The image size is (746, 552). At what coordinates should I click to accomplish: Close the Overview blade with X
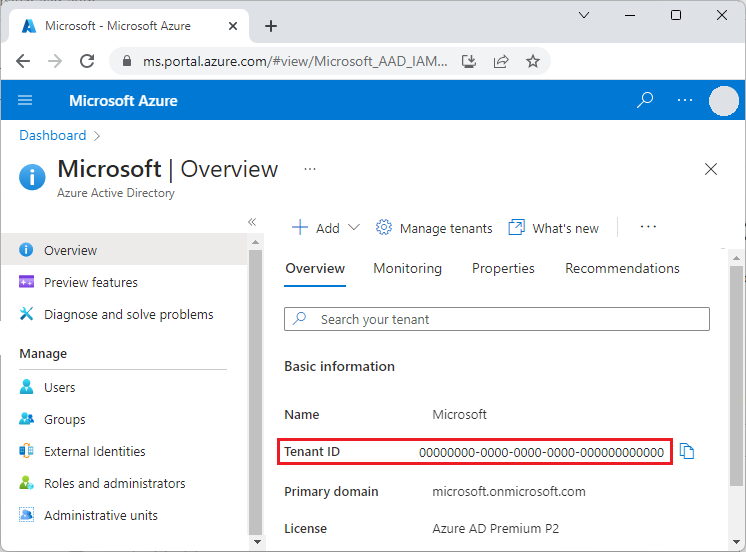(x=711, y=169)
